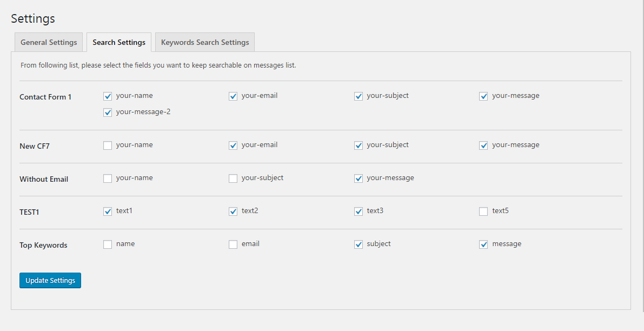
Task: Check email box in Top Keywords
Action: pos(233,244)
